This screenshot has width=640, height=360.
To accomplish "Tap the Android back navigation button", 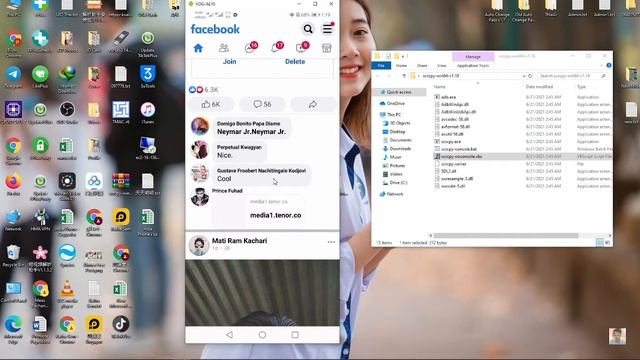I will [230, 335].
